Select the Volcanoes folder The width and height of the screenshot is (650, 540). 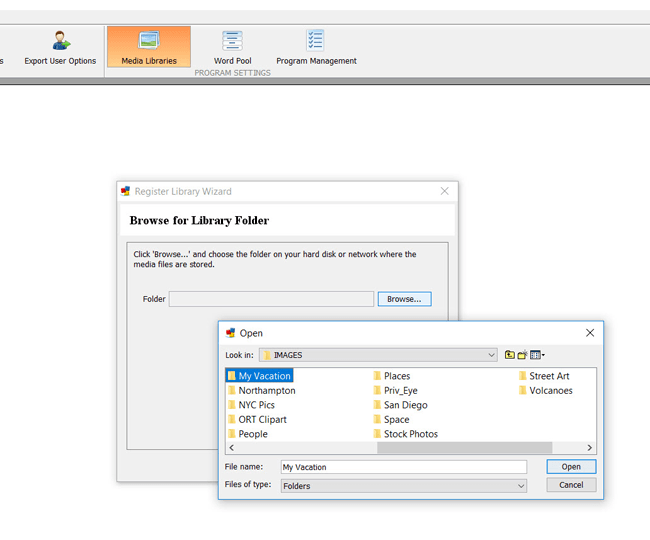[550, 391]
